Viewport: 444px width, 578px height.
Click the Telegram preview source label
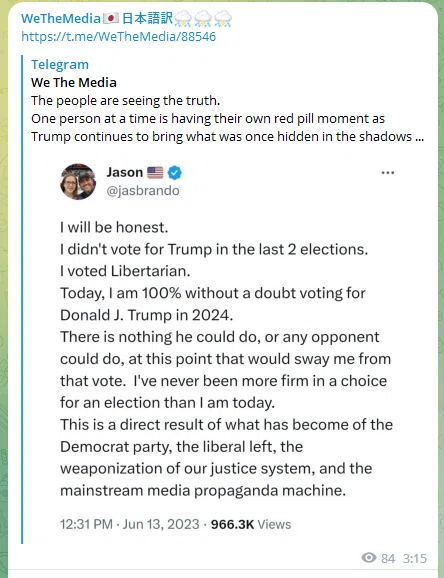pyautogui.click(x=60, y=65)
